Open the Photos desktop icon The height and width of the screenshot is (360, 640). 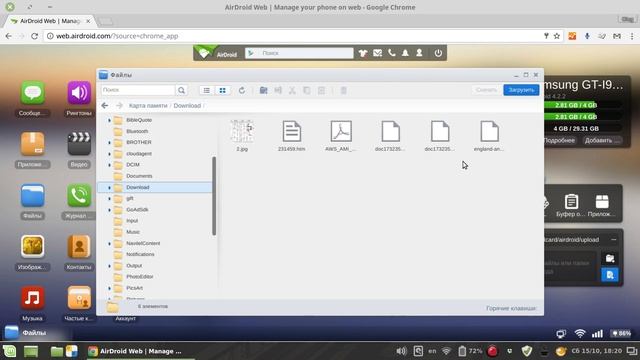[33, 247]
